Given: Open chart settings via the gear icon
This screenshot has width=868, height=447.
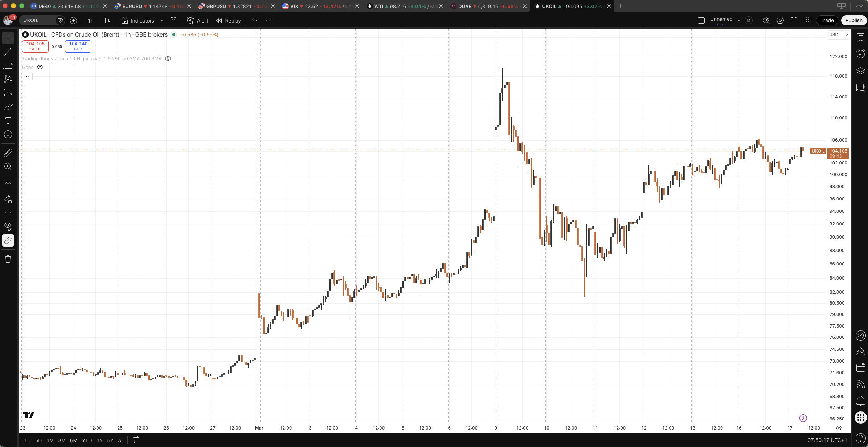Looking at the screenshot, I should coord(780,20).
